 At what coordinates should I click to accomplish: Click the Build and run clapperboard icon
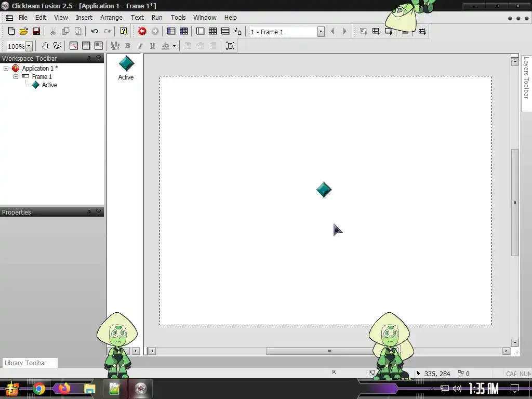[x=422, y=31]
